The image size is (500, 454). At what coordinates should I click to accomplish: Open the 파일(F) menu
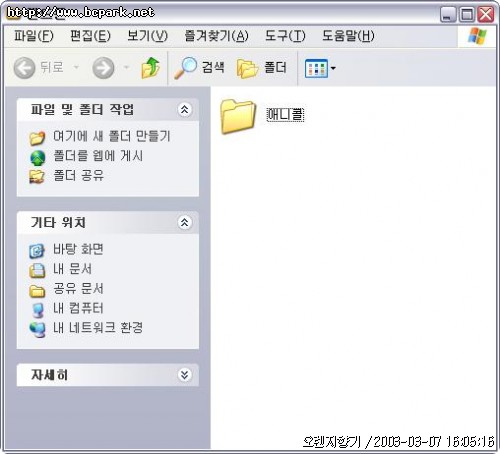point(34,35)
